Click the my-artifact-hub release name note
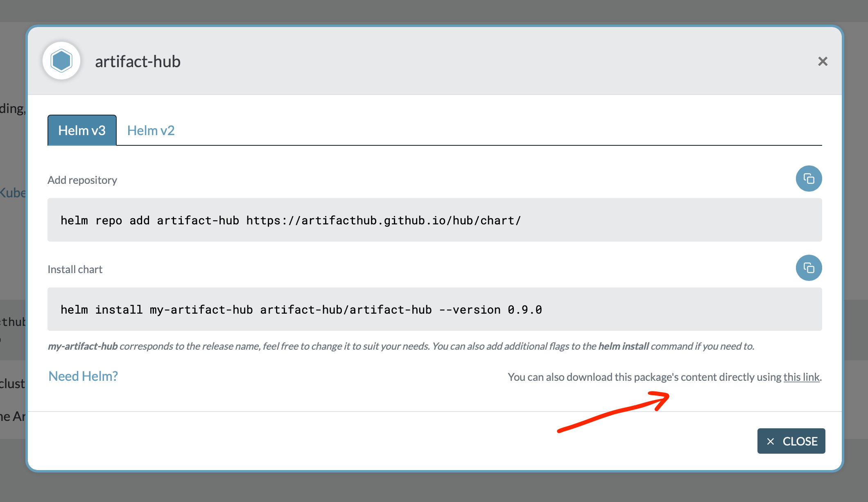The width and height of the screenshot is (868, 502). 83,346
